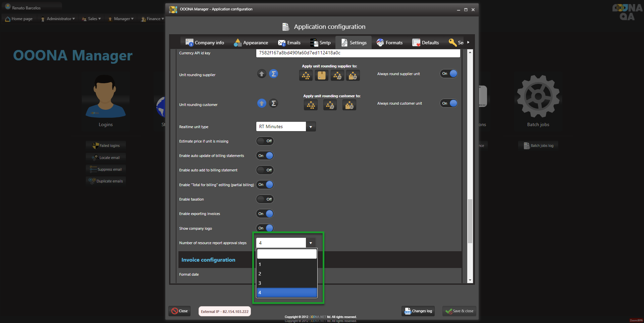Viewport: 644px width, 323px height.
Task: Turn off Enable exporting invoices
Action: (265, 214)
